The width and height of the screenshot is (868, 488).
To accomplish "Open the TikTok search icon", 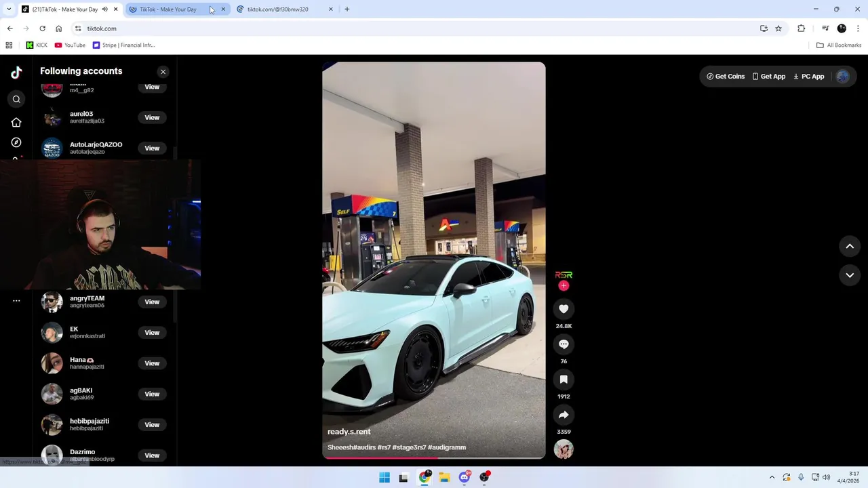I will (16, 99).
